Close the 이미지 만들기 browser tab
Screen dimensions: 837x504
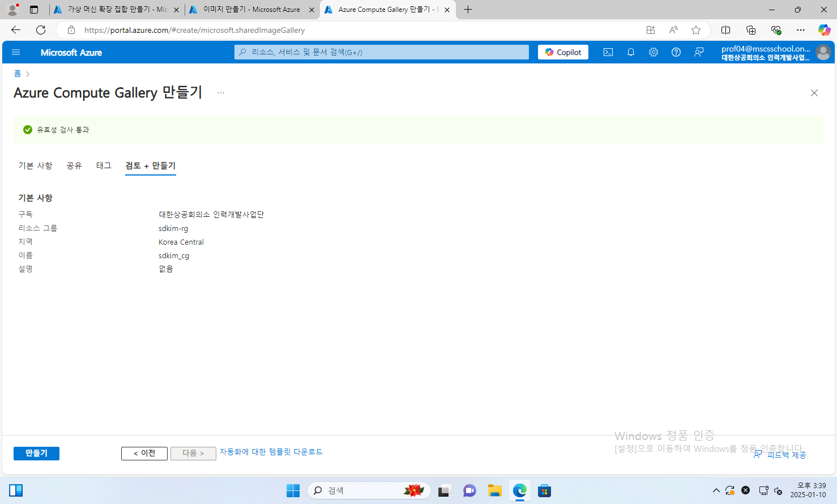[x=311, y=10]
